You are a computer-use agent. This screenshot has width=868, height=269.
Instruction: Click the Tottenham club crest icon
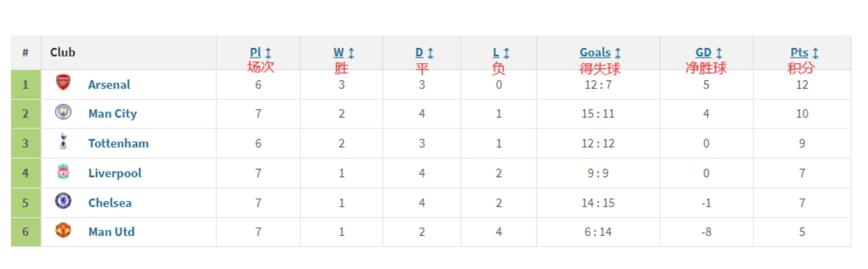click(63, 143)
